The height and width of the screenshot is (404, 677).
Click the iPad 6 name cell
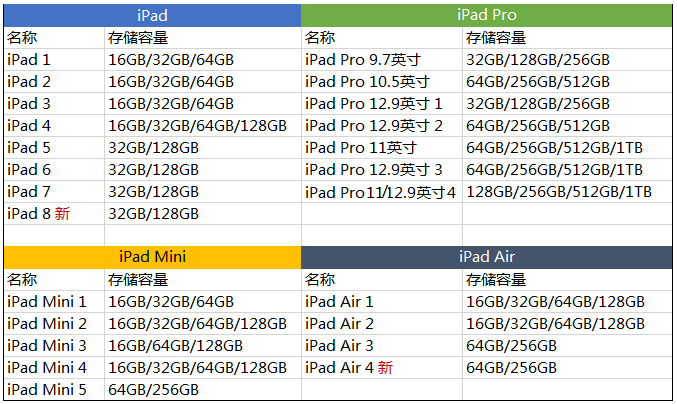coord(54,170)
